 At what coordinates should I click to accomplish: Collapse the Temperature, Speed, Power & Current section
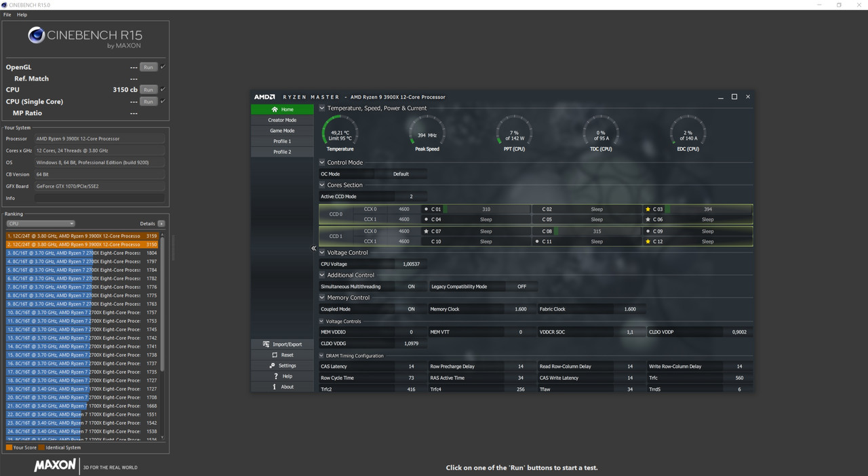coord(323,108)
